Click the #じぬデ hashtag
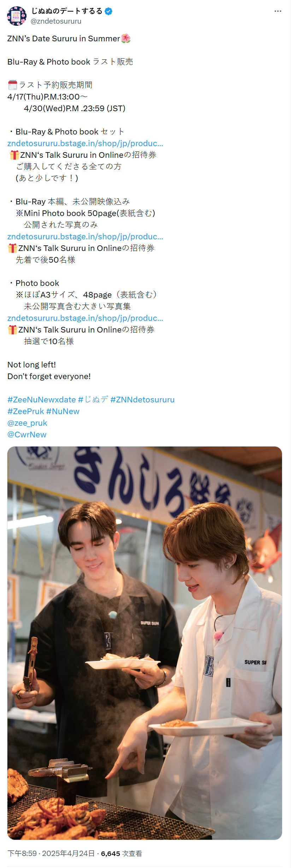 click(x=93, y=400)
